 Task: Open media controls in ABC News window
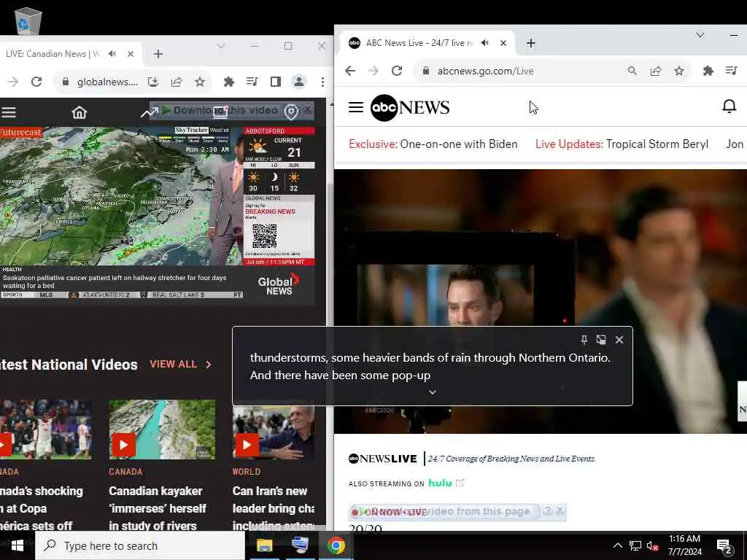[732, 71]
